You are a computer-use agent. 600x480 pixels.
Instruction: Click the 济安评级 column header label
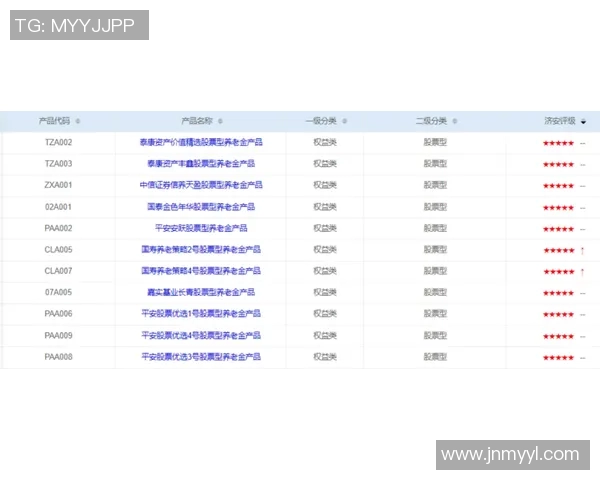click(x=560, y=121)
